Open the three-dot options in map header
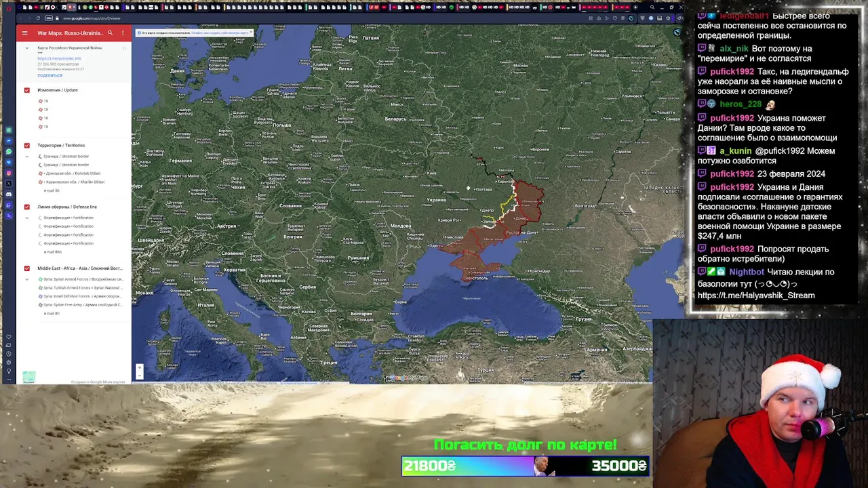 coord(123,33)
